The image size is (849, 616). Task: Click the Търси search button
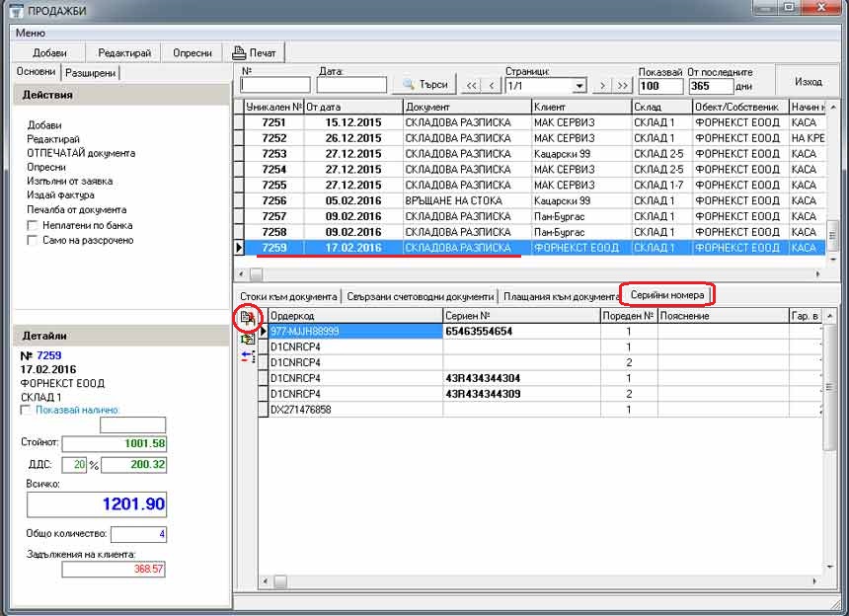[x=425, y=85]
